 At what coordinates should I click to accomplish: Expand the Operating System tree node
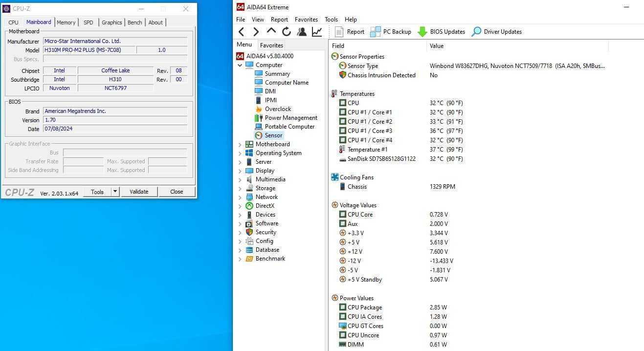tap(240, 153)
